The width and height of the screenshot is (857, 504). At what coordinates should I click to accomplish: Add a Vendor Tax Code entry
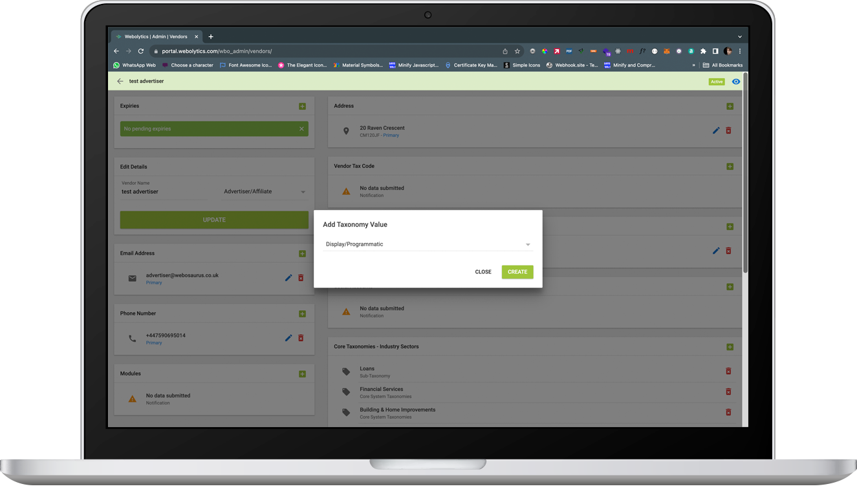[x=730, y=166]
